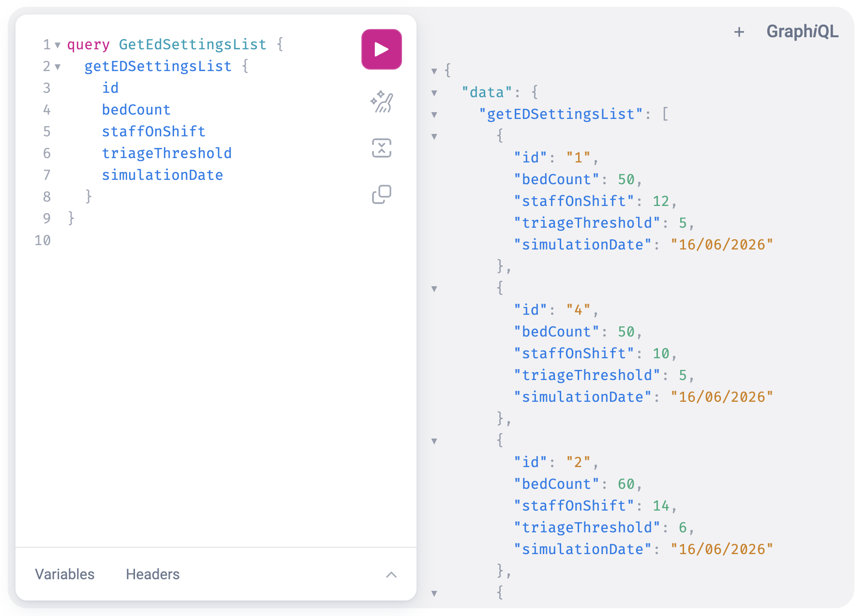Open the Variables tab
865x616 pixels.
click(65, 574)
